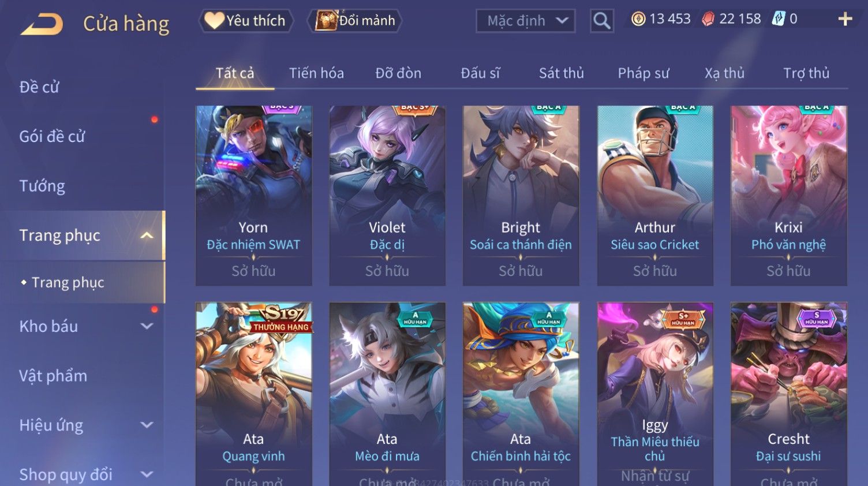Go to Tướng in sidebar
The width and height of the screenshot is (868, 486).
(42, 186)
